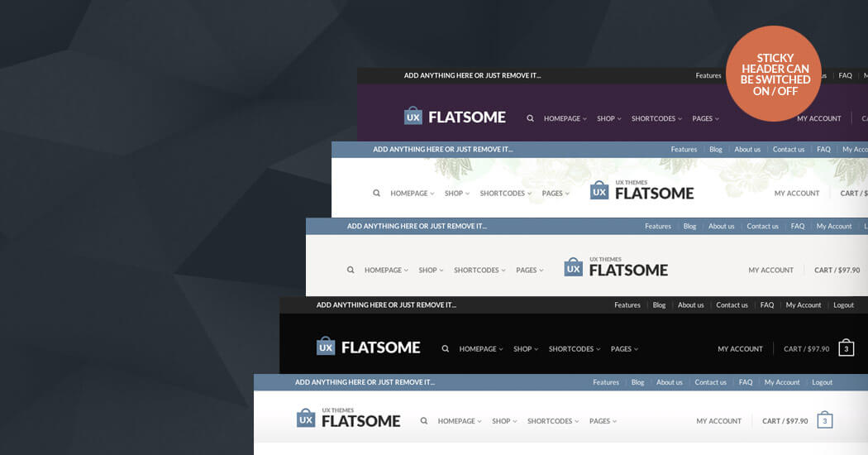
Task: Expand SHOP menu in black header
Action: pos(525,348)
